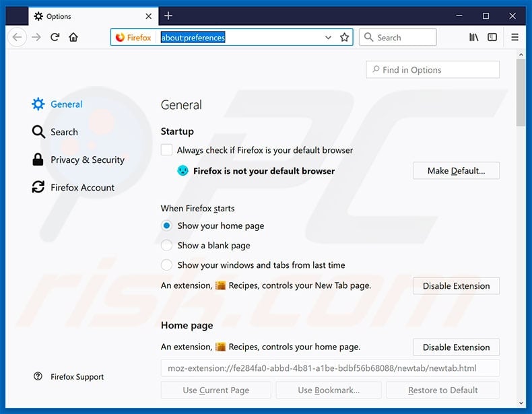Click the Firefox Support question mark icon

pyautogui.click(x=38, y=376)
